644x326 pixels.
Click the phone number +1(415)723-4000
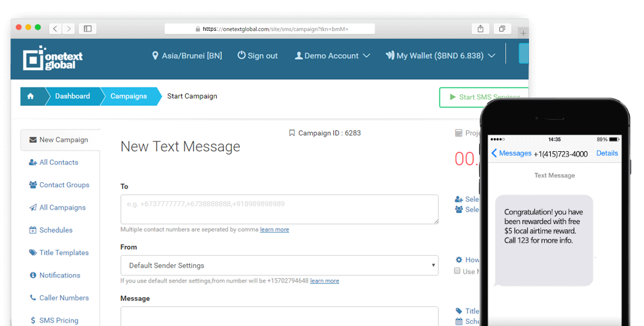tap(561, 154)
